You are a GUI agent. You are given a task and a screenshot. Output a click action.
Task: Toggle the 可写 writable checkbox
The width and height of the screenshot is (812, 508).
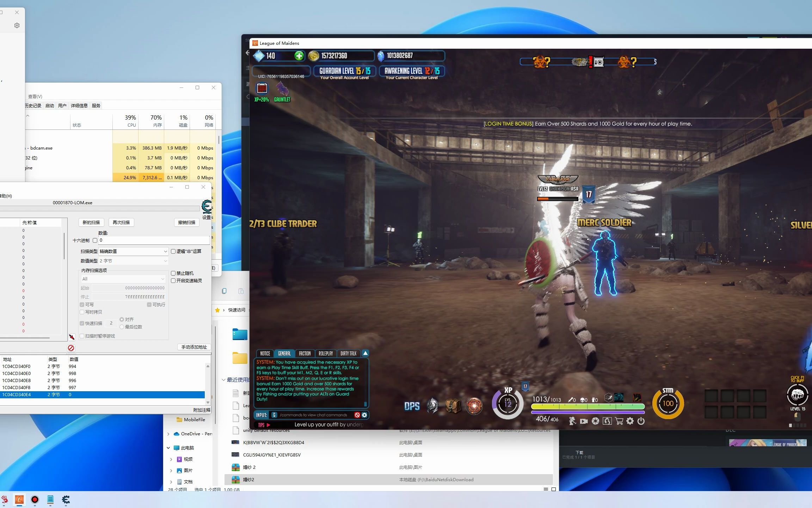[x=82, y=304]
